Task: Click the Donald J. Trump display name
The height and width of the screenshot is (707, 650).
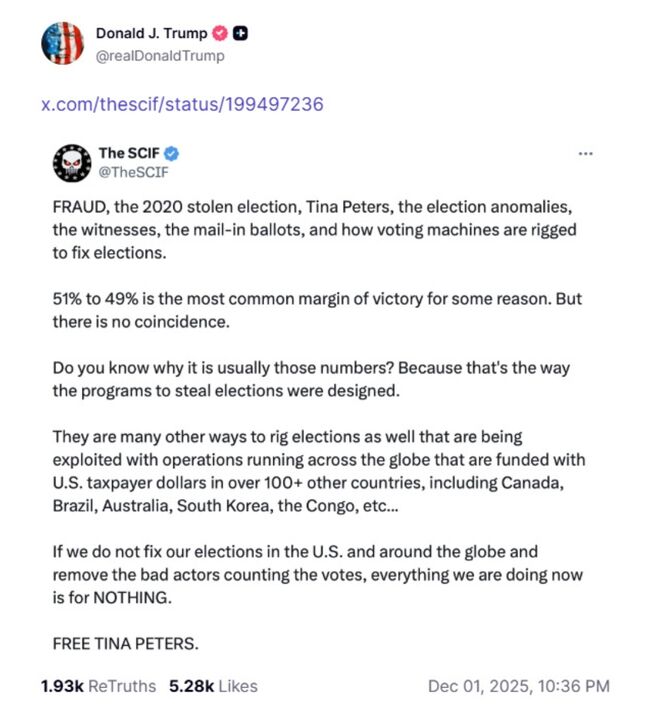Action: [x=151, y=33]
